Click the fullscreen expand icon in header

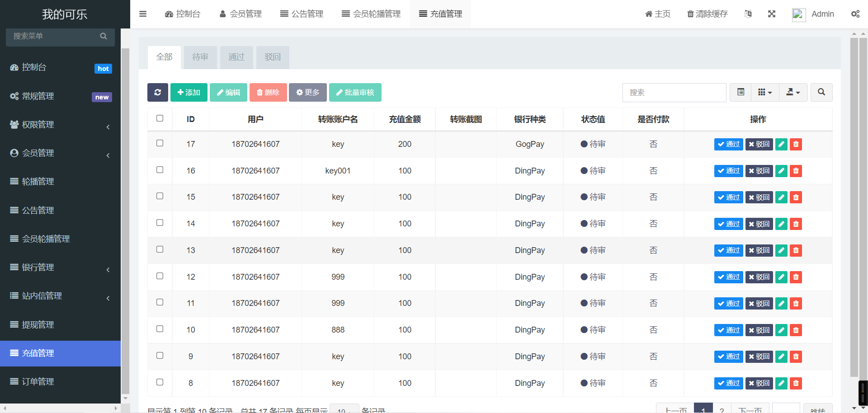[771, 14]
